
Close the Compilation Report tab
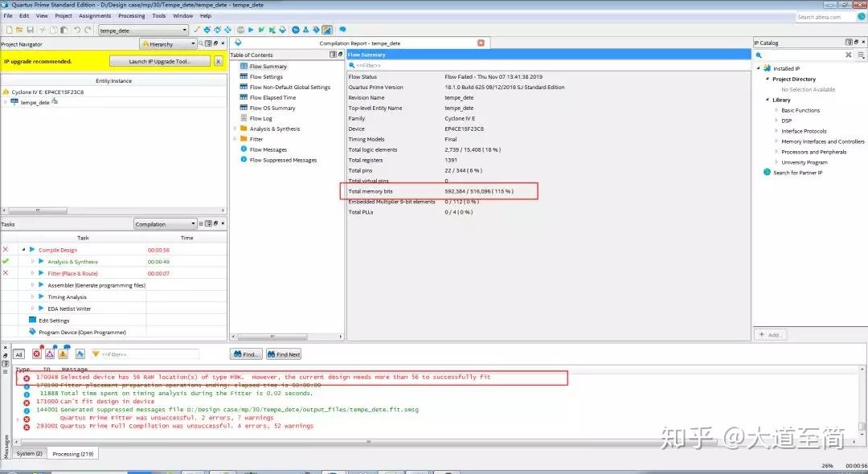pos(481,43)
